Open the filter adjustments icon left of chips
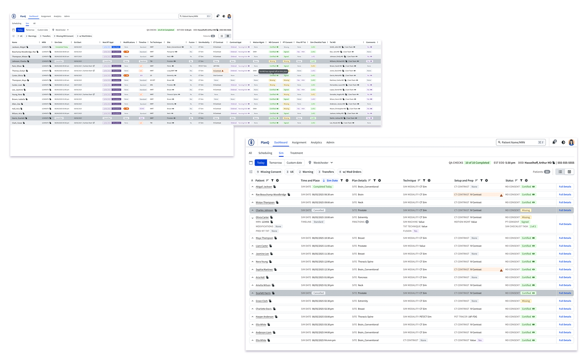This screenshot has width=588, height=364. [251, 171]
